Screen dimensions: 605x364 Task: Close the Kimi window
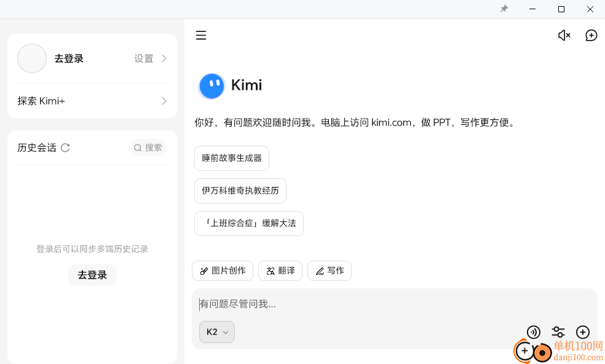pyautogui.click(x=590, y=9)
